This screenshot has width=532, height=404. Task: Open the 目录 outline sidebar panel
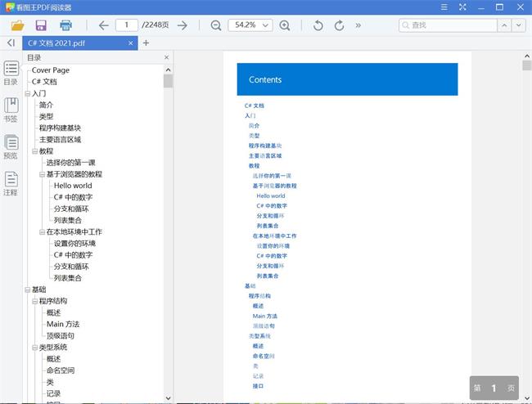[x=11, y=73]
